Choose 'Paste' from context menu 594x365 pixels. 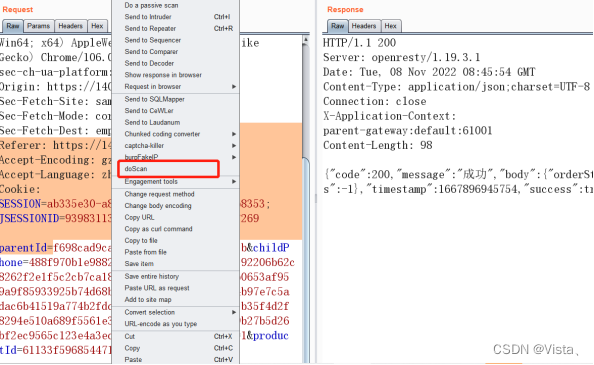(176, 360)
